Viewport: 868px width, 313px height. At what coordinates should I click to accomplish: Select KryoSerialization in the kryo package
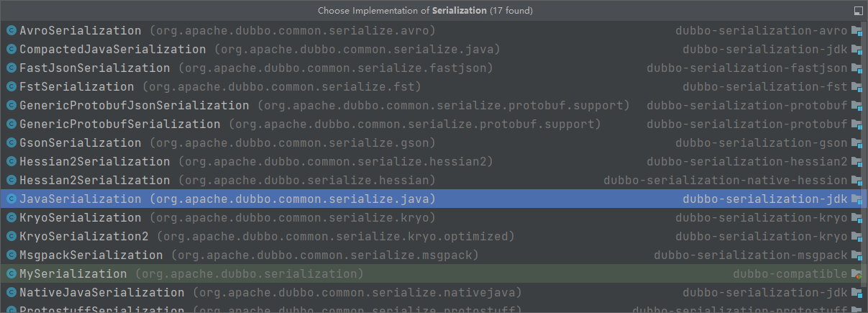tap(80, 218)
